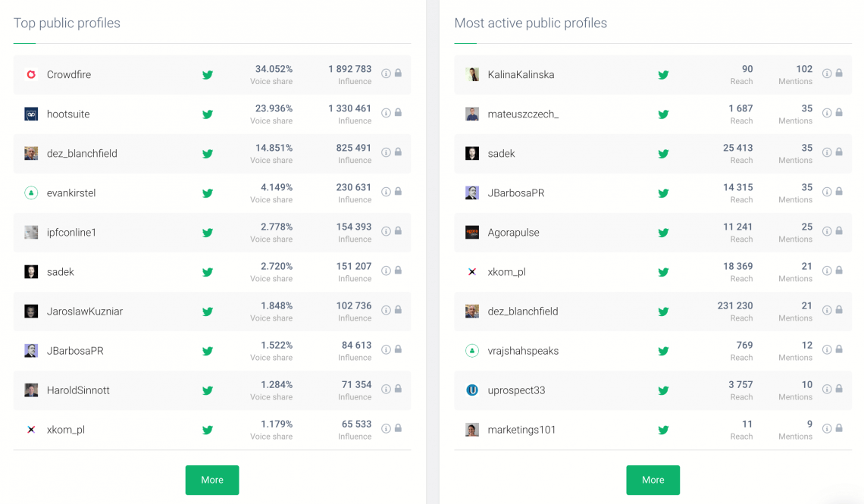Click More under Most active public profiles
The height and width of the screenshot is (504, 864).
click(x=653, y=480)
